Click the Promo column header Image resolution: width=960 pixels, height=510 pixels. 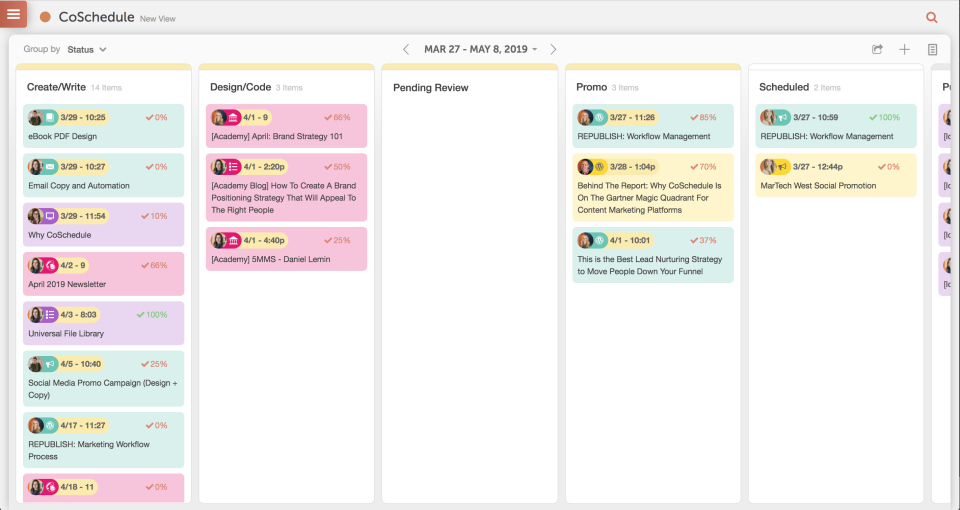coord(591,88)
